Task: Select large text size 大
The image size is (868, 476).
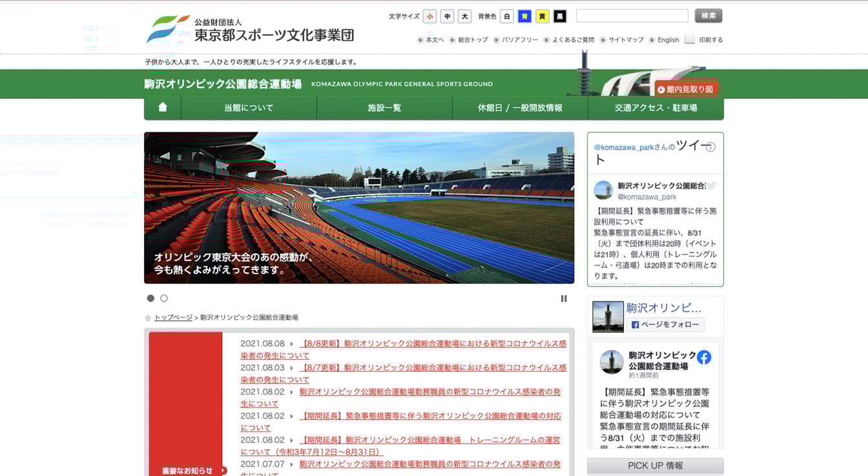Action: 464,16
